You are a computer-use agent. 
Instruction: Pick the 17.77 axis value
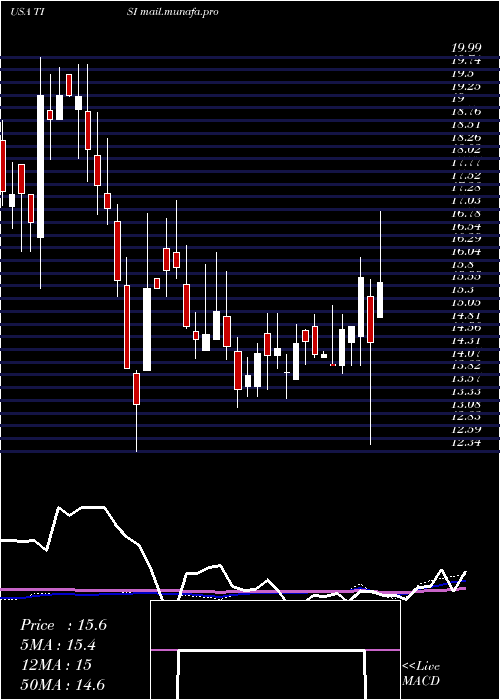tap(465, 162)
